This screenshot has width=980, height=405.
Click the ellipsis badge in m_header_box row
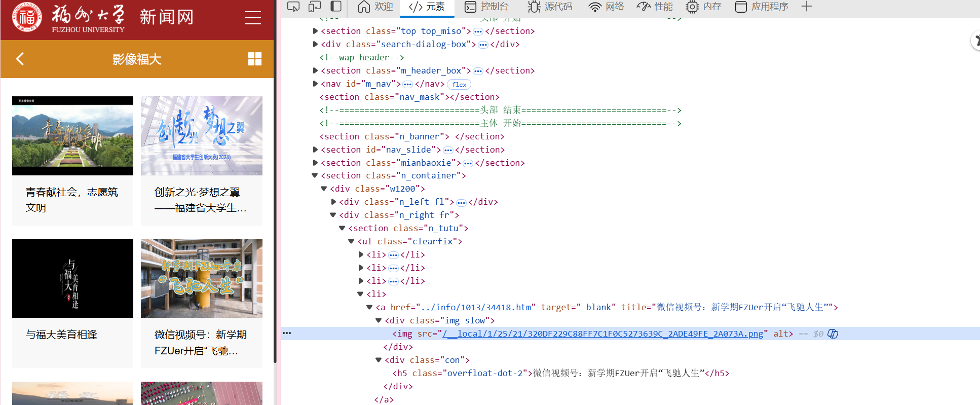478,71
